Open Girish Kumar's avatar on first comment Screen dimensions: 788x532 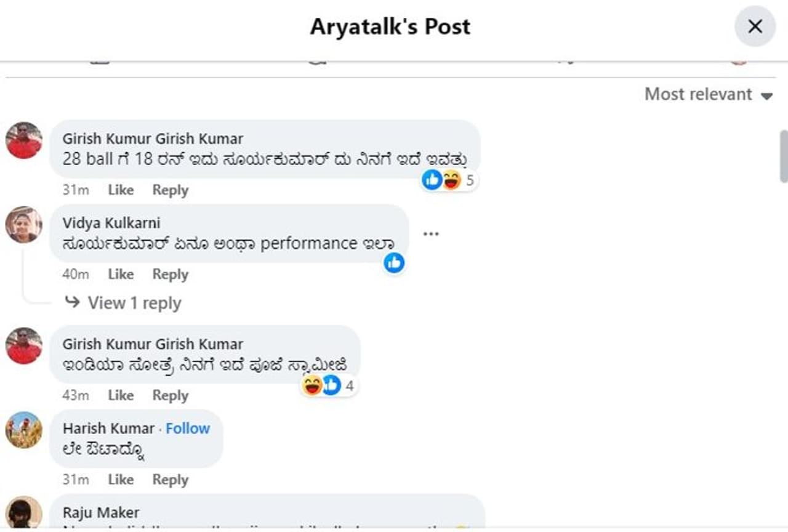click(24, 140)
